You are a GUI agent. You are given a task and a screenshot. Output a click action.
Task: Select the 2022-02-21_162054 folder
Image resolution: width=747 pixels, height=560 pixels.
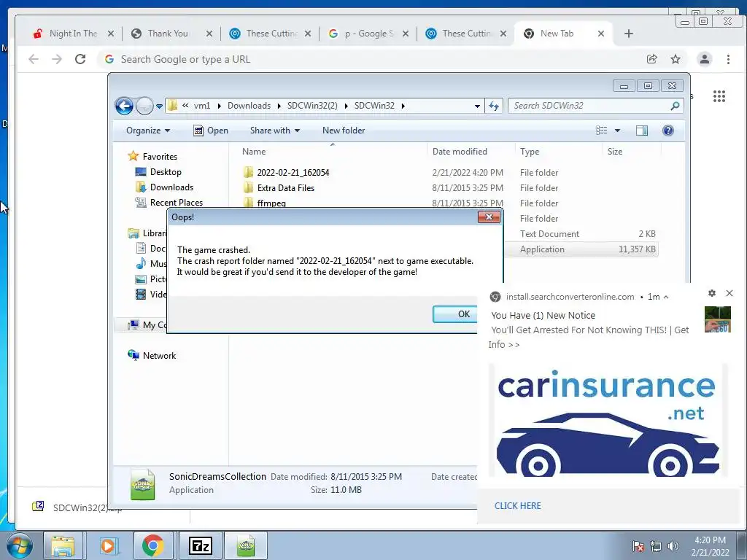point(293,172)
